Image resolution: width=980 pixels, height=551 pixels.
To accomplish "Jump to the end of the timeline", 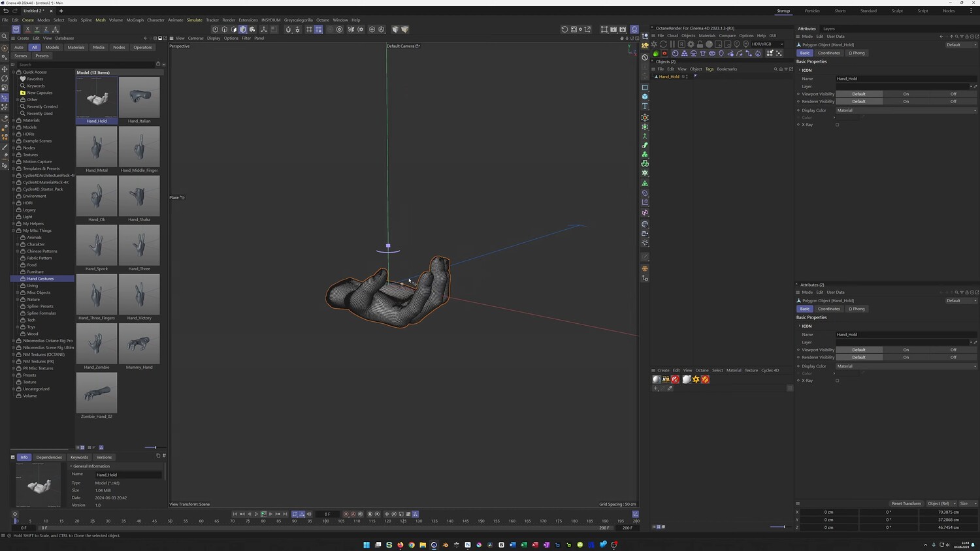I will (x=285, y=514).
